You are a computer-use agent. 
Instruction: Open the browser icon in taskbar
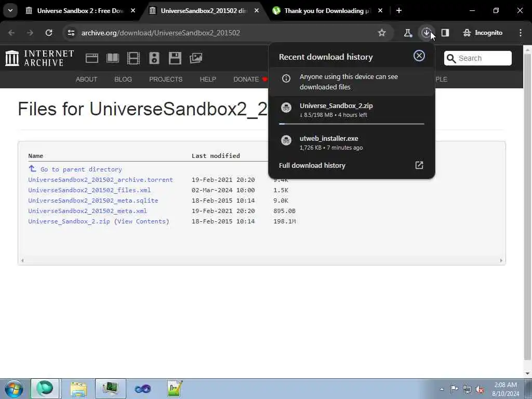tap(45, 389)
